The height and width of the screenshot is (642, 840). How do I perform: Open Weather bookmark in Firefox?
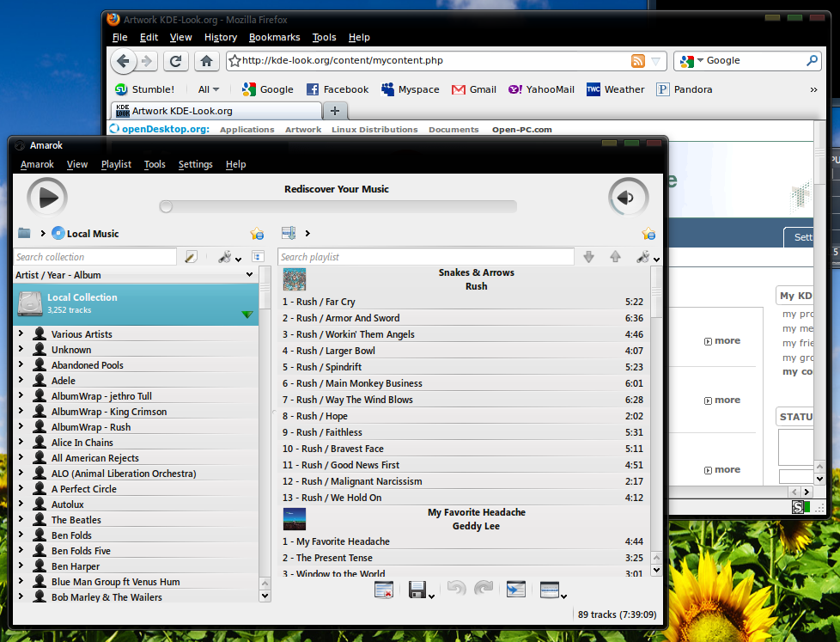615,89
